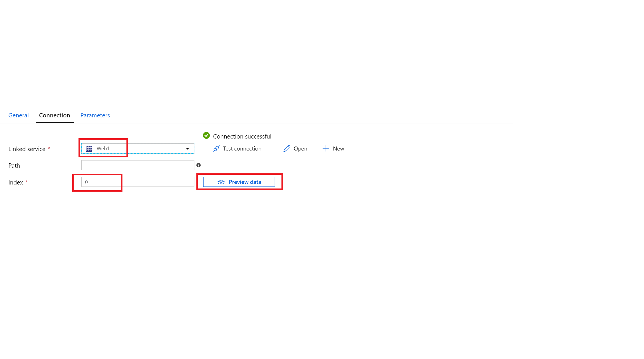The image size is (644, 359).
Task: Click the Open link text
Action: [x=300, y=149]
